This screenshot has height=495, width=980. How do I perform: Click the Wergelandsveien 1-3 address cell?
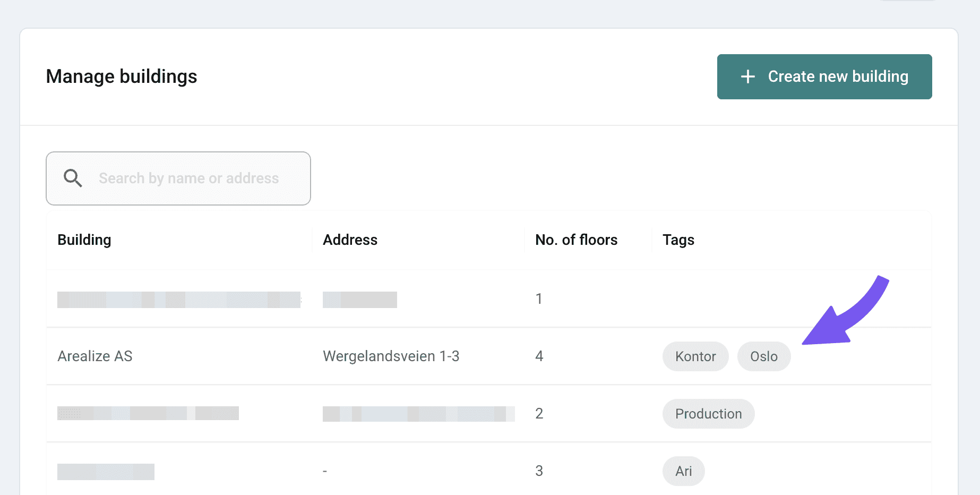click(391, 356)
